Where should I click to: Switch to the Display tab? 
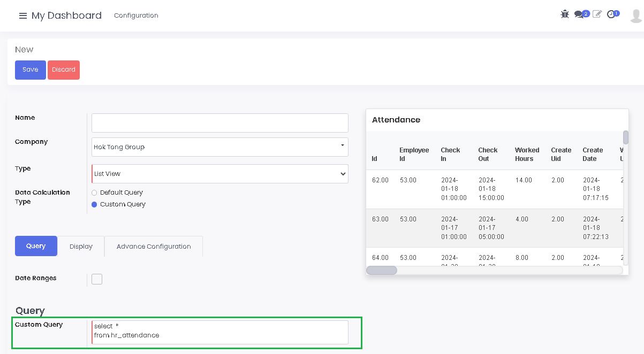(x=81, y=246)
